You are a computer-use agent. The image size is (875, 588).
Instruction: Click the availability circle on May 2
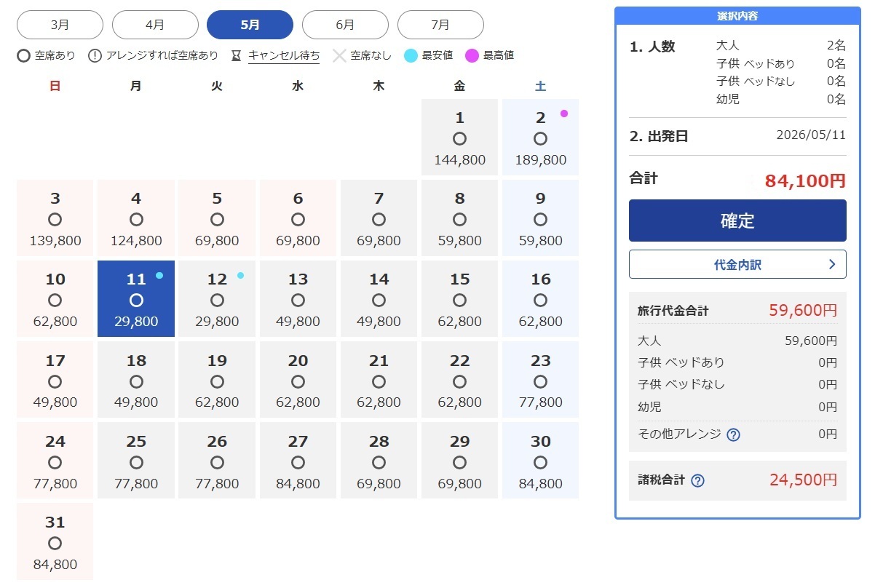point(540,139)
